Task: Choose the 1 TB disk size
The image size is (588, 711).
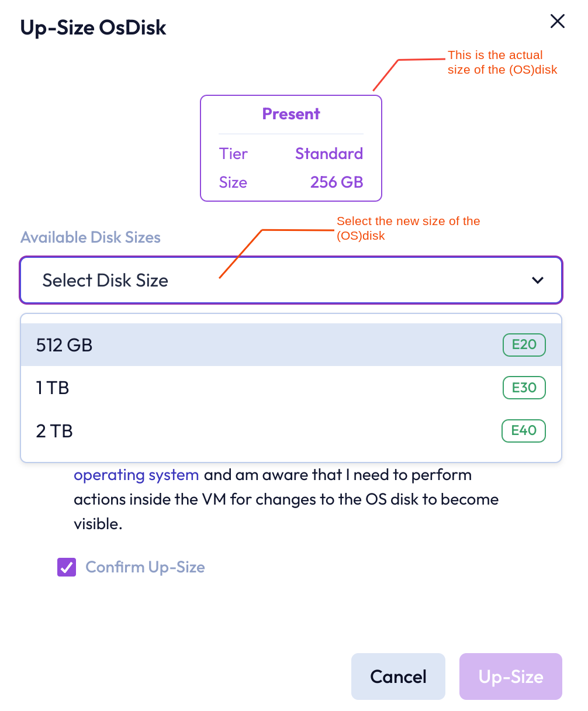Action: [x=291, y=388]
